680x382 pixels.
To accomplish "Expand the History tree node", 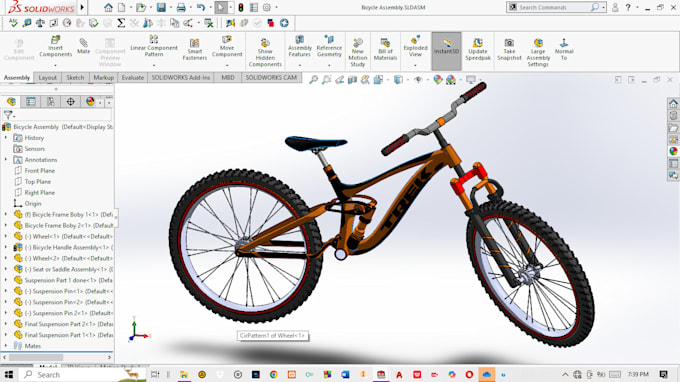I will tap(6, 137).
